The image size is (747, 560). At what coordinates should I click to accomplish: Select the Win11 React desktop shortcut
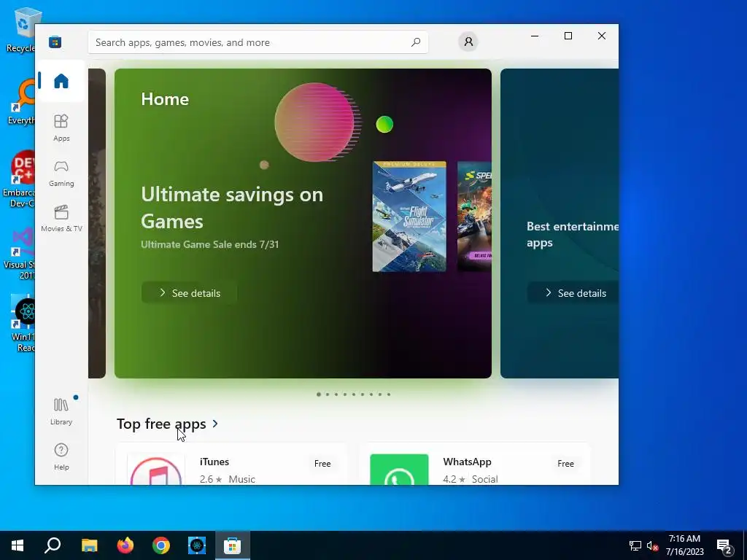23,324
